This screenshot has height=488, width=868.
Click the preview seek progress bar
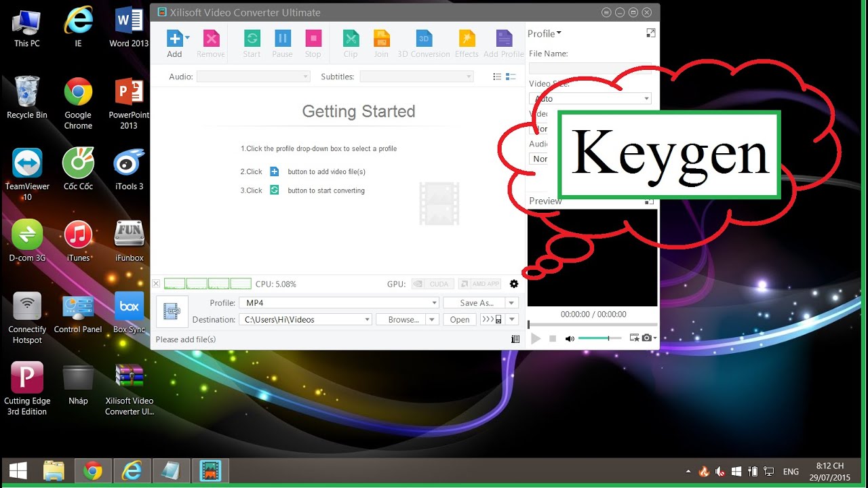click(x=593, y=325)
